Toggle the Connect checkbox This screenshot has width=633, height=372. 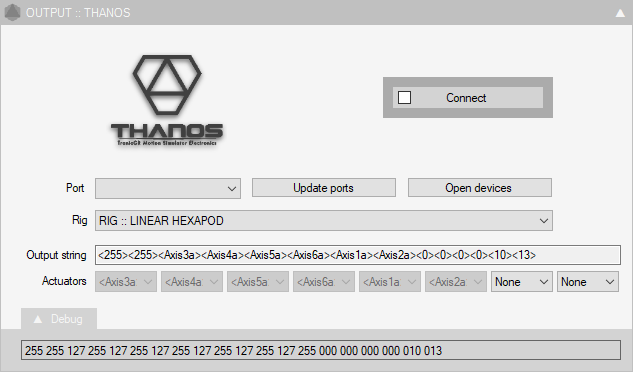405,98
